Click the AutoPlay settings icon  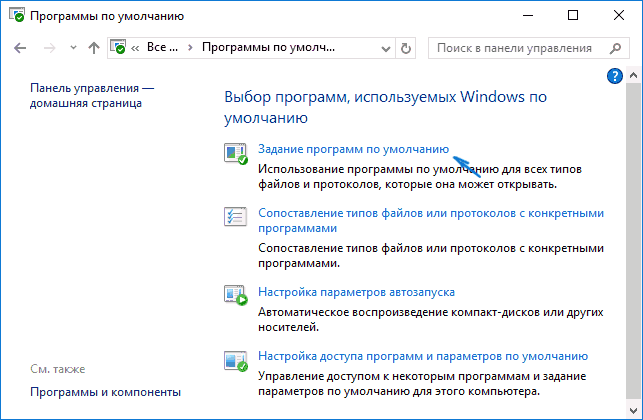tap(236, 295)
